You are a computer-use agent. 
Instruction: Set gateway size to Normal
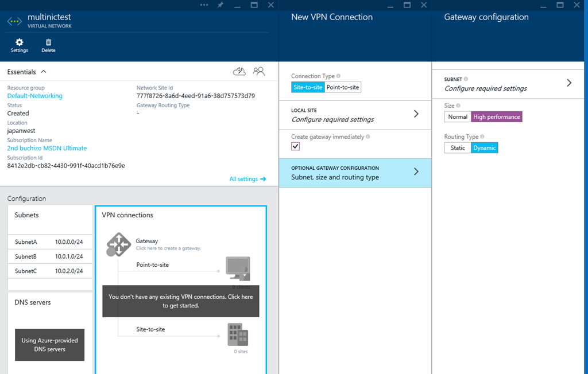458,117
